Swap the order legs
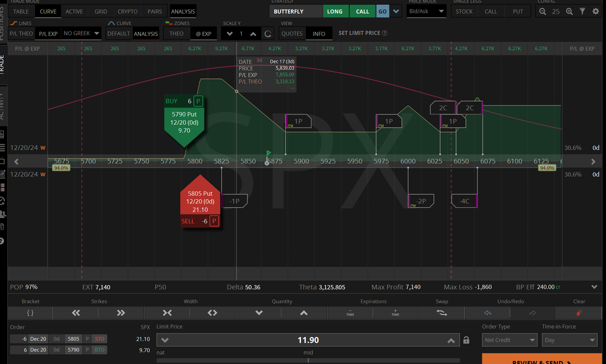Screen dimensions: 606x364 [442, 313]
